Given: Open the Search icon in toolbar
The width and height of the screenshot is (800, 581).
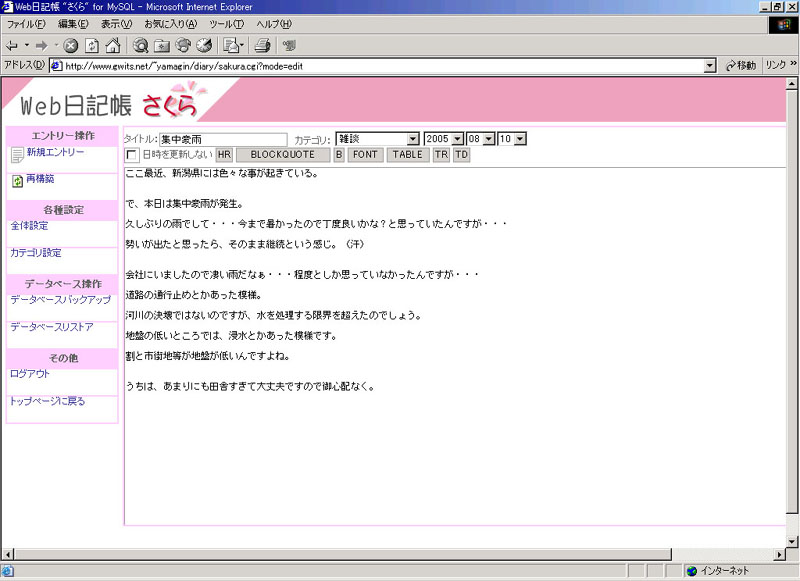Looking at the screenshot, I should point(141,45).
